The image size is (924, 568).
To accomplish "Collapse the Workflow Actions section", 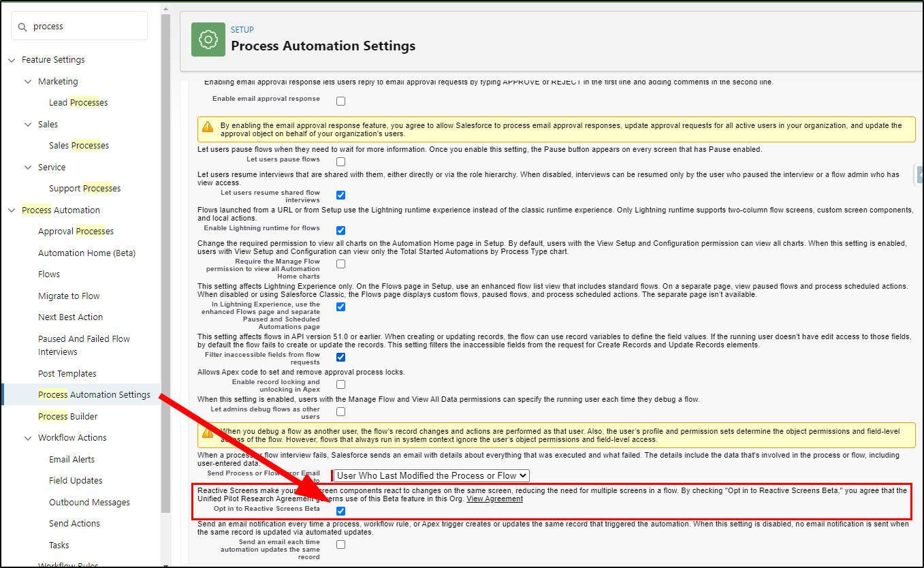I will point(27,437).
